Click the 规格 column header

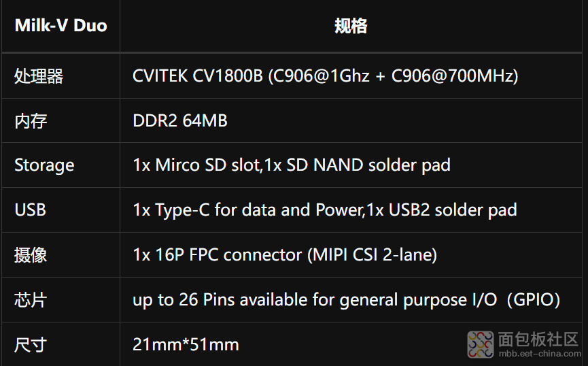click(351, 26)
